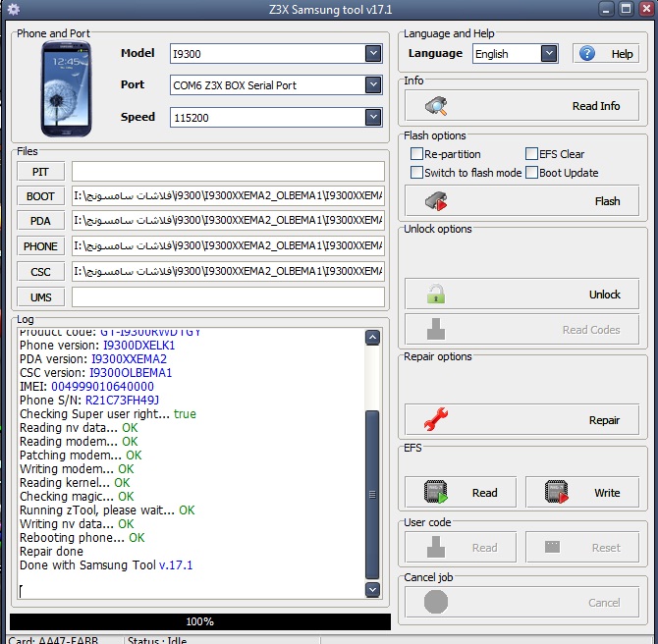Image resolution: width=658 pixels, height=644 pixels.
Task: Close the Z3X Samsung tool window
Action: (x=646, y=9)
